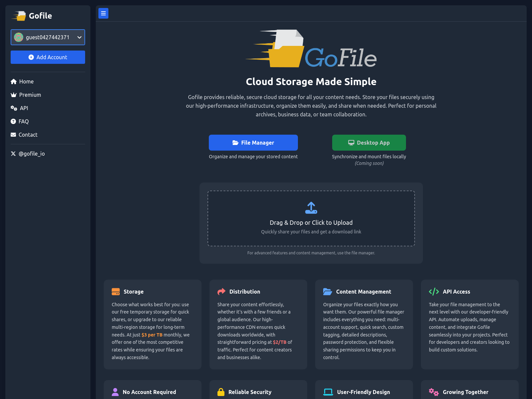Go to Home in the sidebar
532x399 pixels.
click(22, 81)
